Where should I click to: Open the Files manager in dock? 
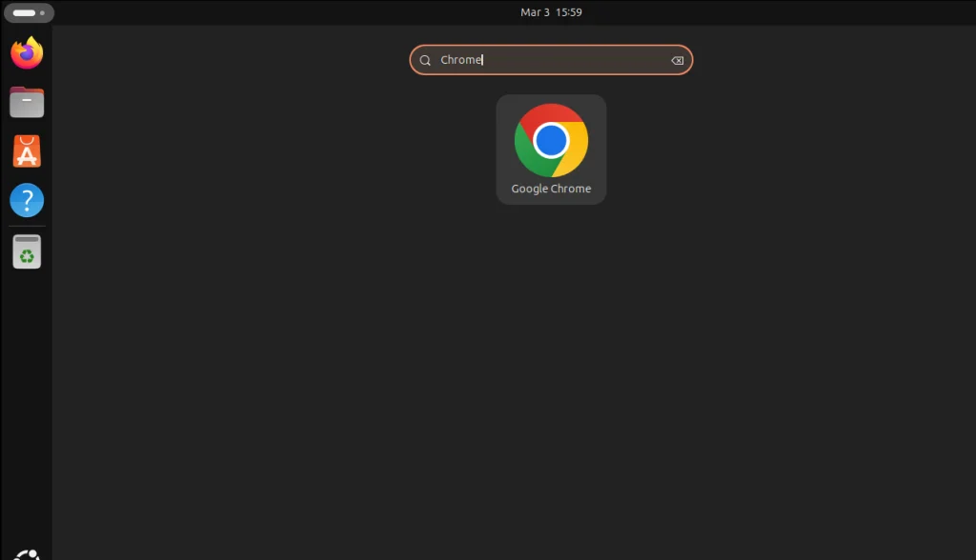(x=27, y=102)
